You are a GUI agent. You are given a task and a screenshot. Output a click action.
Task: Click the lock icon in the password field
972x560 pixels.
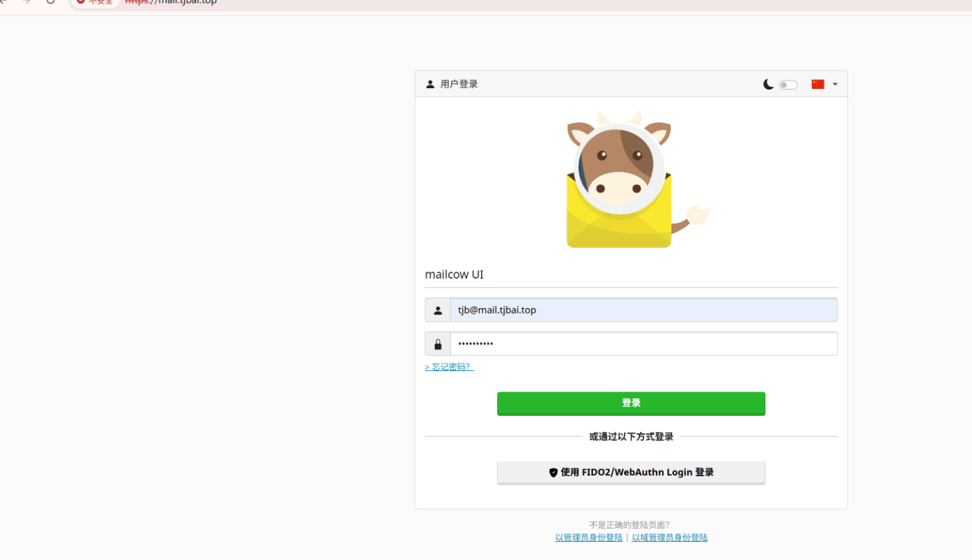[438, 343]
